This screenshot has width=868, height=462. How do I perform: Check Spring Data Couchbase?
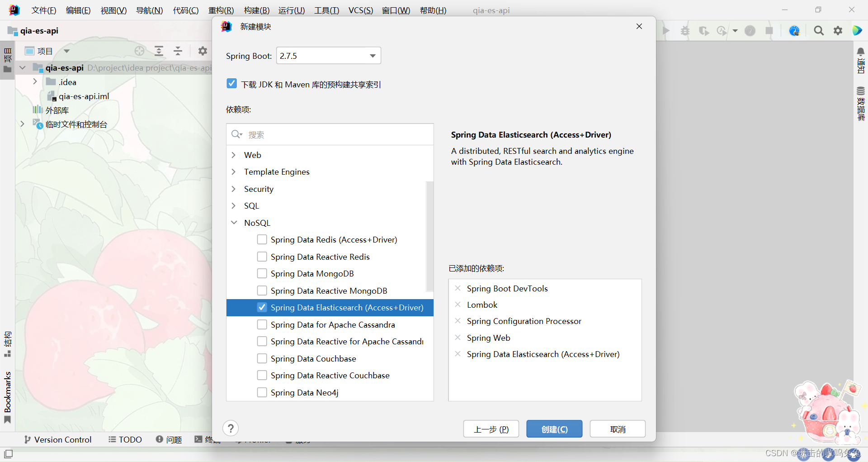[x=262, y=358]
